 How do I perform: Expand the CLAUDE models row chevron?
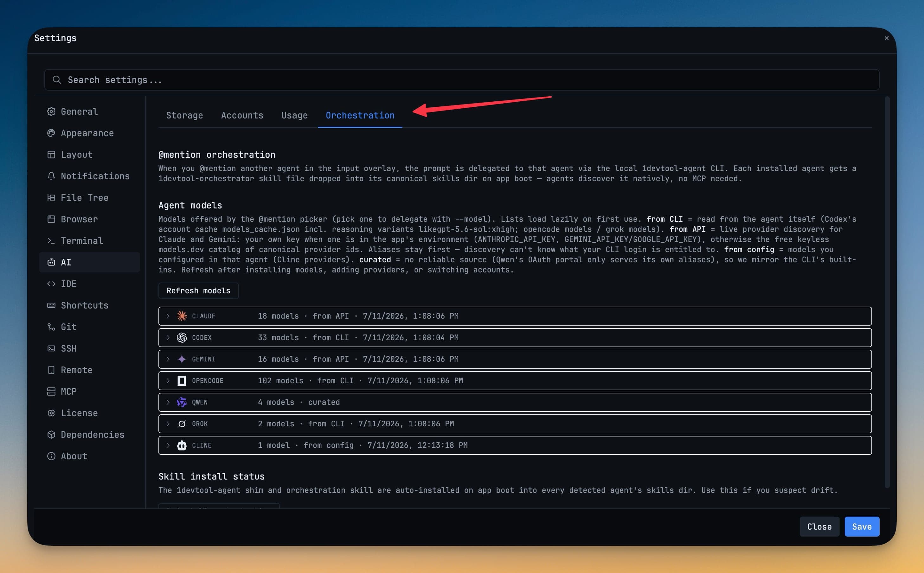tap(168, 316)
